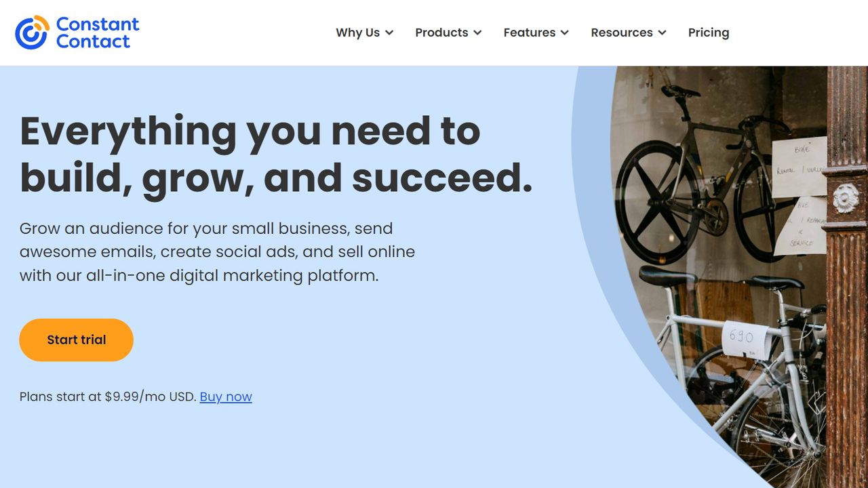Click the Everything you need headline
The image size is (868, 488).
[x=276, y=154]
